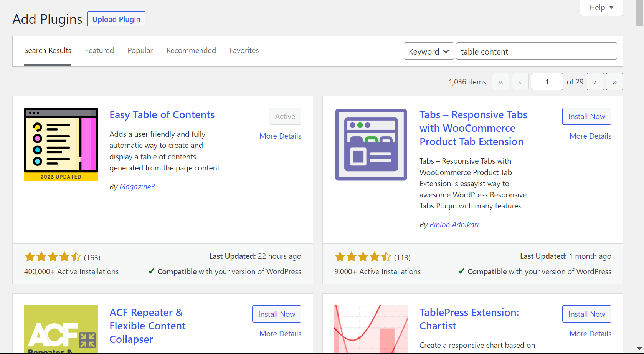Open More Details for TablePress Chartist
This screenshot has width=644, height=354.
pos(590,334)
